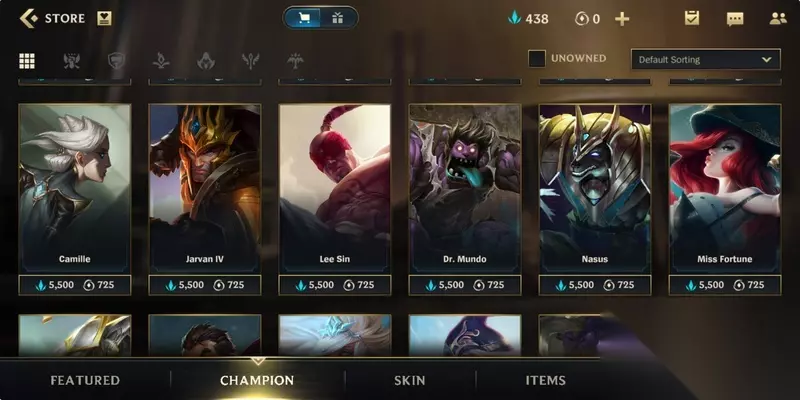This screenshot has height=400, width=800.
Task: Open the Default Sorting dropdown
Action: 706,59
